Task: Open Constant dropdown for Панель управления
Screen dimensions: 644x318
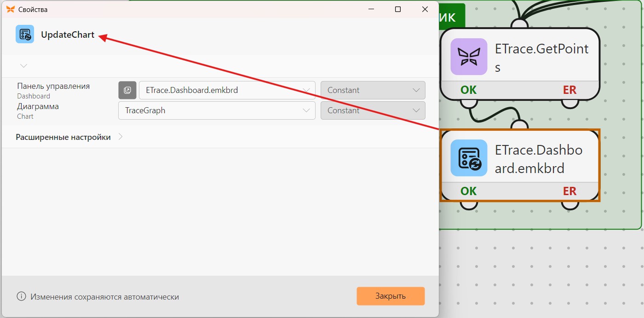Action: click(x=373, y=90)
